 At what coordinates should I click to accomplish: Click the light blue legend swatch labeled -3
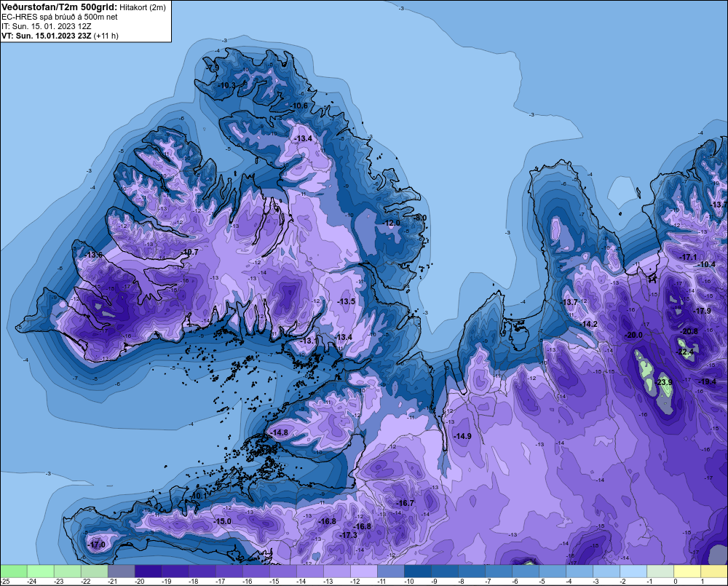pos(606,571)
